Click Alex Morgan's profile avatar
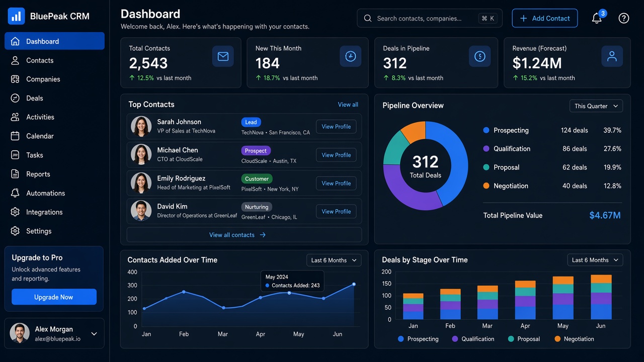 [20, 333]
